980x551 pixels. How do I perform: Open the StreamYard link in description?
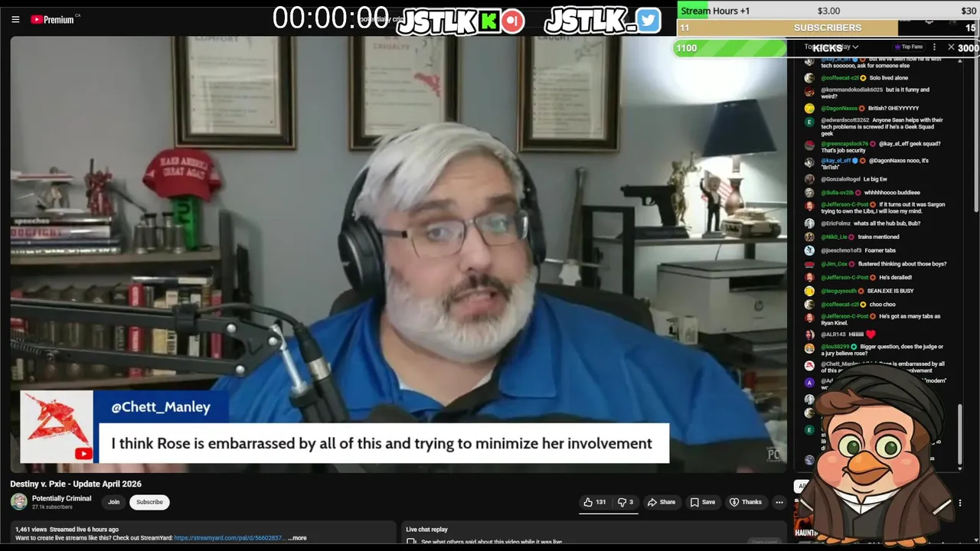pos(229,538)
